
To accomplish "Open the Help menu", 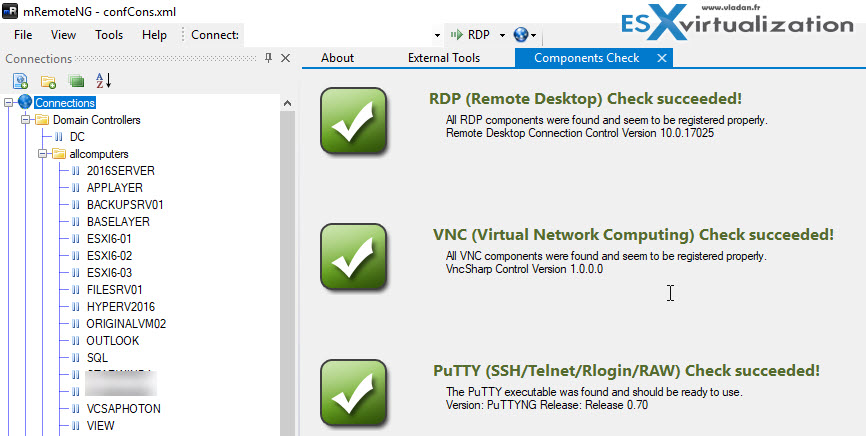I will (x=154, y=35).
